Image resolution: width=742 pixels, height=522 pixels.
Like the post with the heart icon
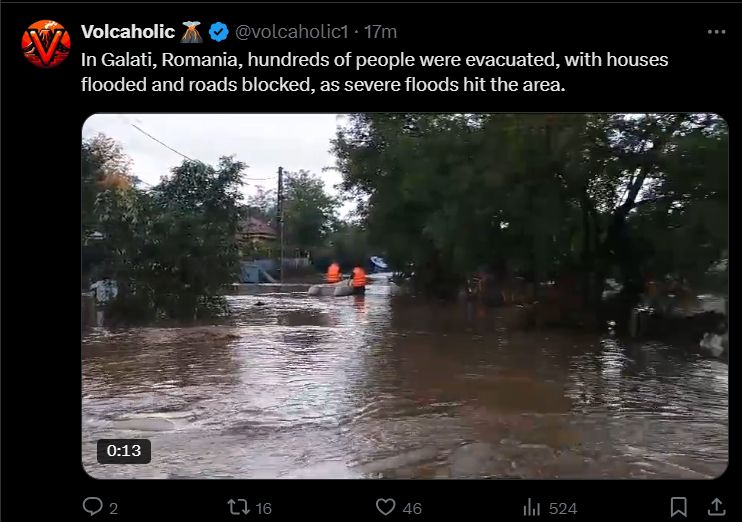[386, 507]
